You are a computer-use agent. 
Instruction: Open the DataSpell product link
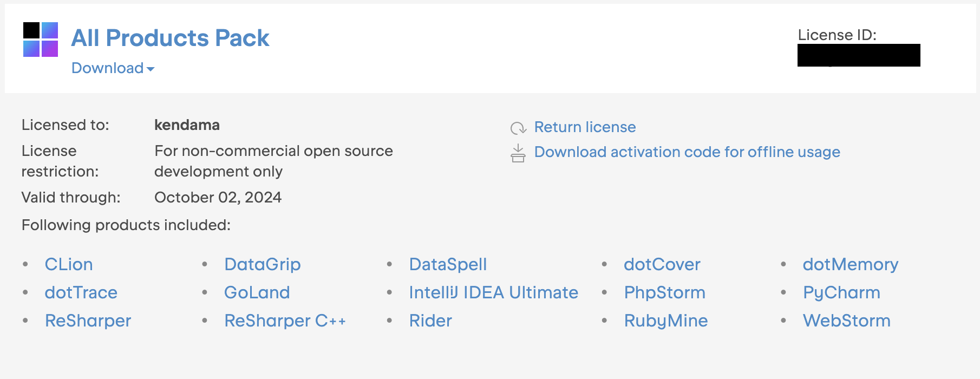coord(448,264)
